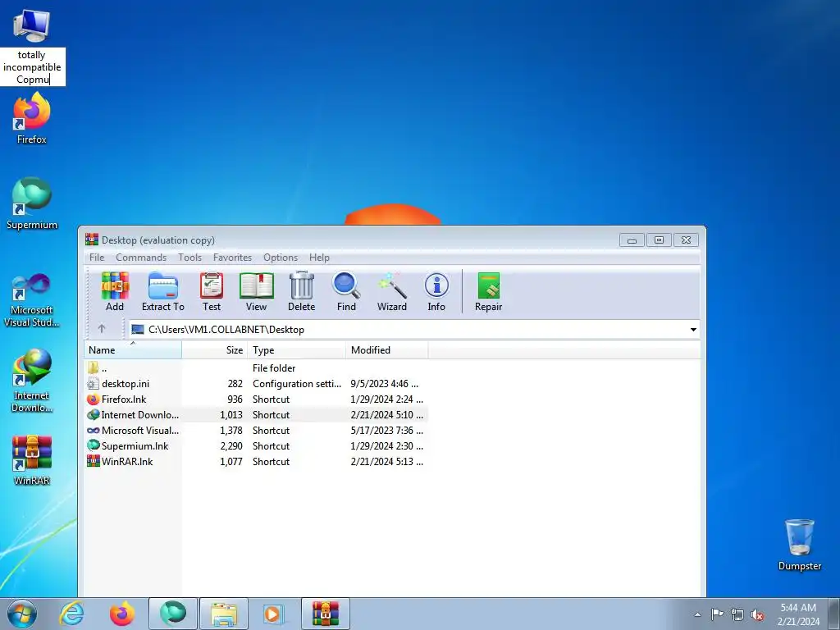Open the Commands menu
Image resolution: width=840 pixels, height=630 pixels.
[141, 257]
